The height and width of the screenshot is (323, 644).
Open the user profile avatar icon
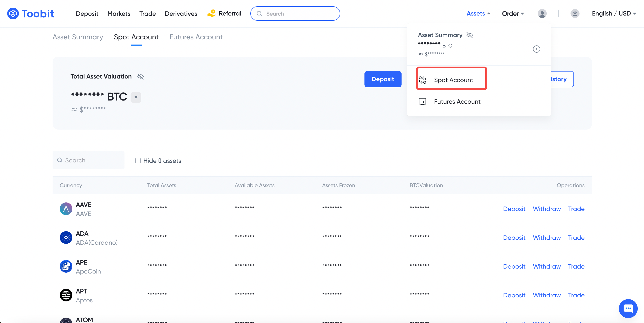coord(542,13)
